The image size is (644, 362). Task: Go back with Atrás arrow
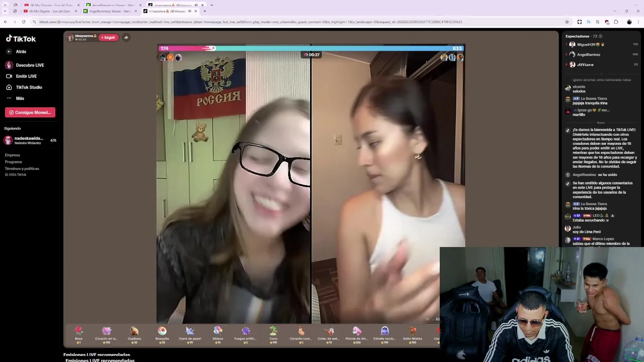click(x=9, y=51)
